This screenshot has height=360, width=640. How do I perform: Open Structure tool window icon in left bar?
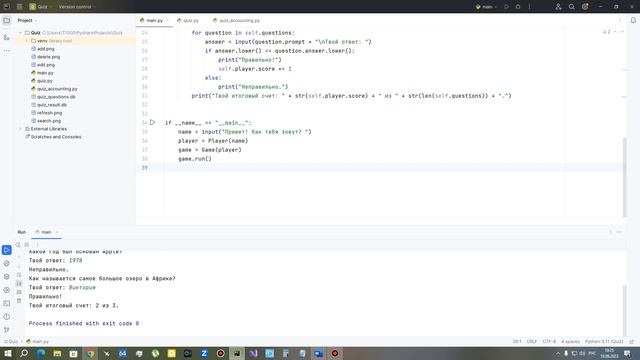[x=7, y=37]
